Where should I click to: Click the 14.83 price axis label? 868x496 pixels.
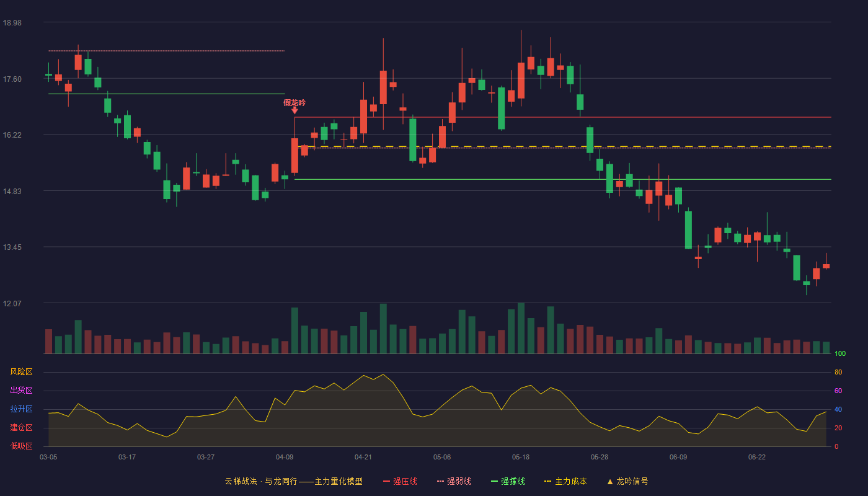coord(12,191)
